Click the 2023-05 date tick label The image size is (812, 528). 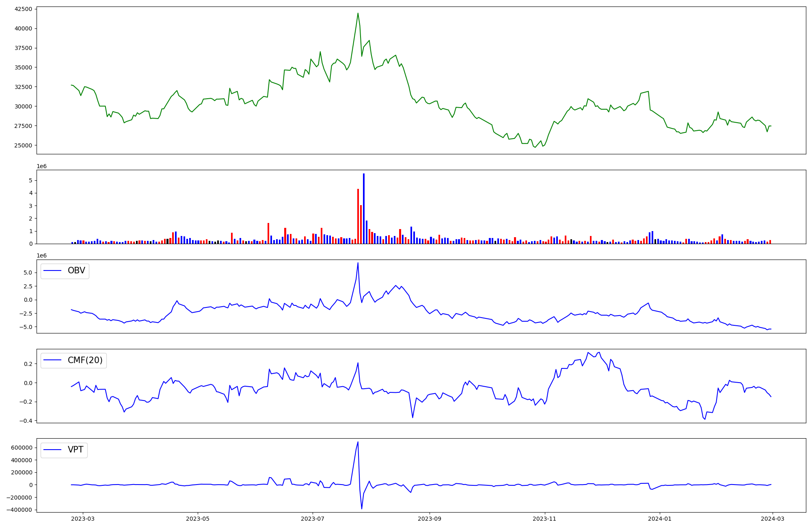198,519
